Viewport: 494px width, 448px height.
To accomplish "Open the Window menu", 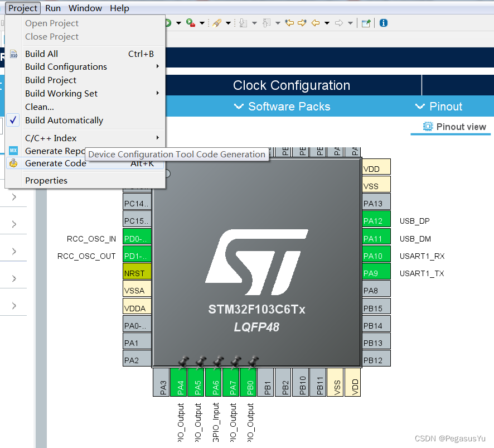I will click(x=85, y=8).
